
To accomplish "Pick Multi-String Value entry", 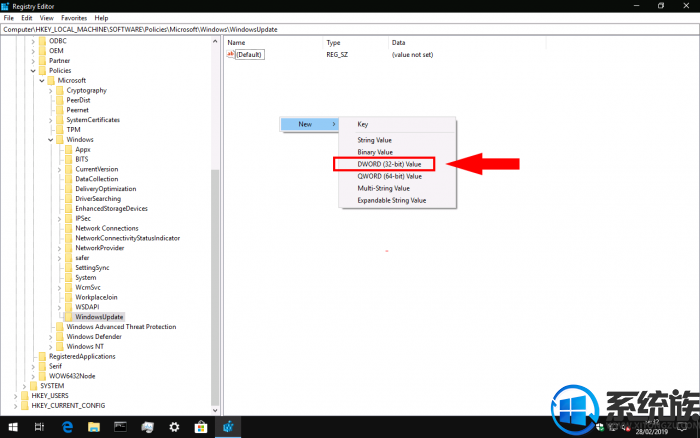I will coord(383,188).
